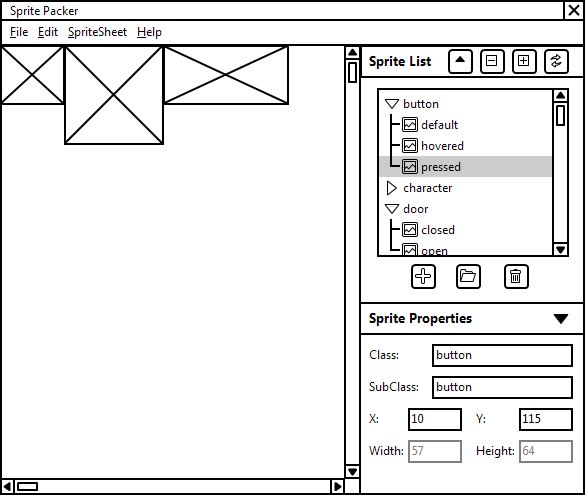Add a new sprite with the plus button
Viewport: 585px width, 495px height.
423,276
